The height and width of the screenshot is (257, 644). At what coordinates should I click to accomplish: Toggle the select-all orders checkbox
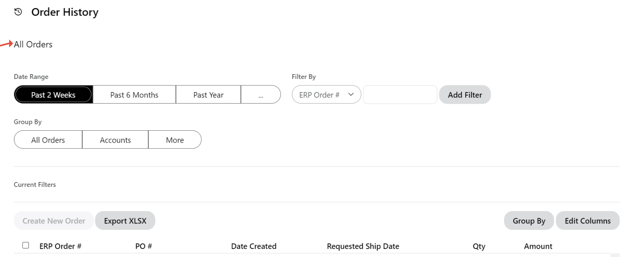pos(25,245)
